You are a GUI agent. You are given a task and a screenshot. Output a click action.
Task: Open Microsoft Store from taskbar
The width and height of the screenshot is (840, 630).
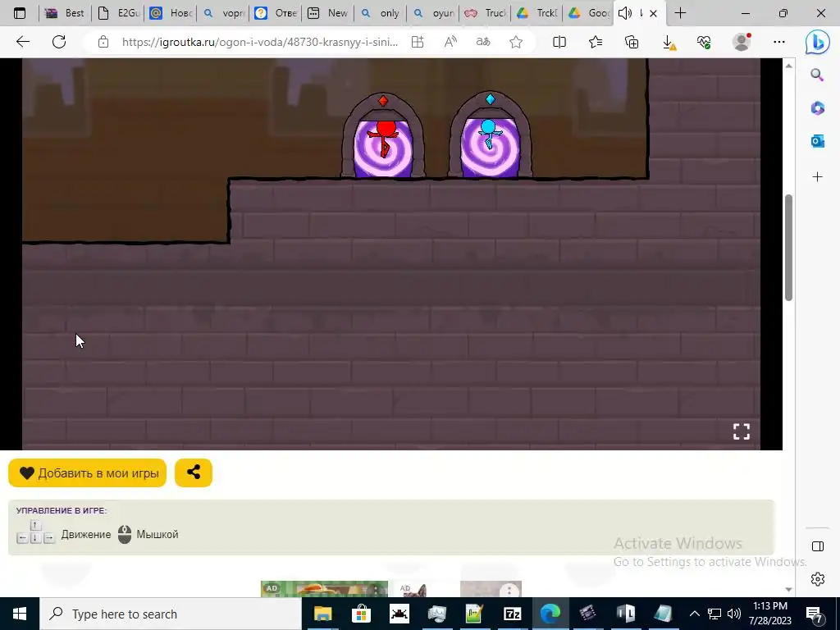[x=361, y=614]
